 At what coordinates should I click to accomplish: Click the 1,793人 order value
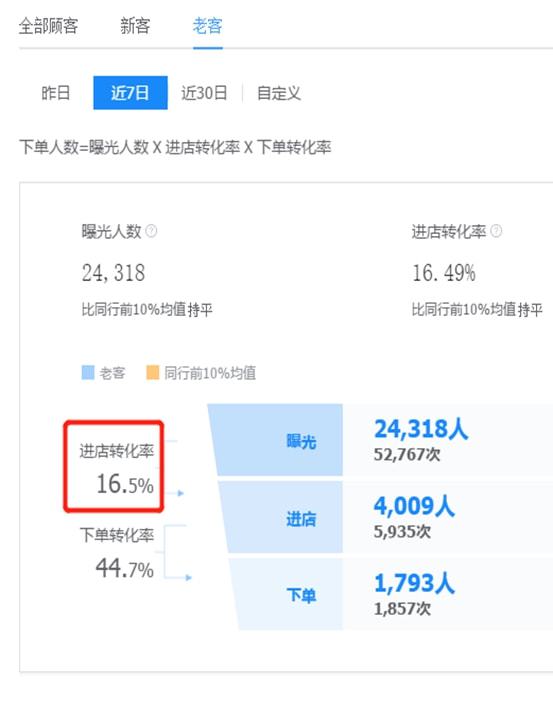(x=414, y=583)
